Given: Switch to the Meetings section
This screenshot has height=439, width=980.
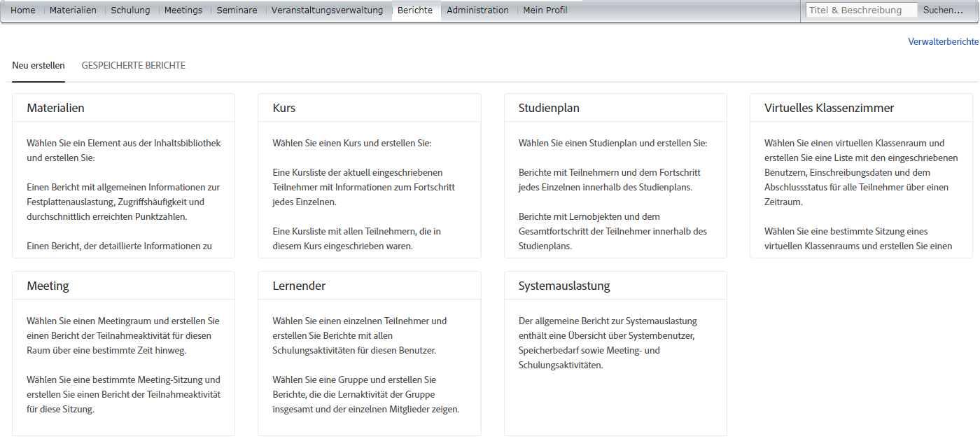Looking at the screenshot, I should [183, 11].
